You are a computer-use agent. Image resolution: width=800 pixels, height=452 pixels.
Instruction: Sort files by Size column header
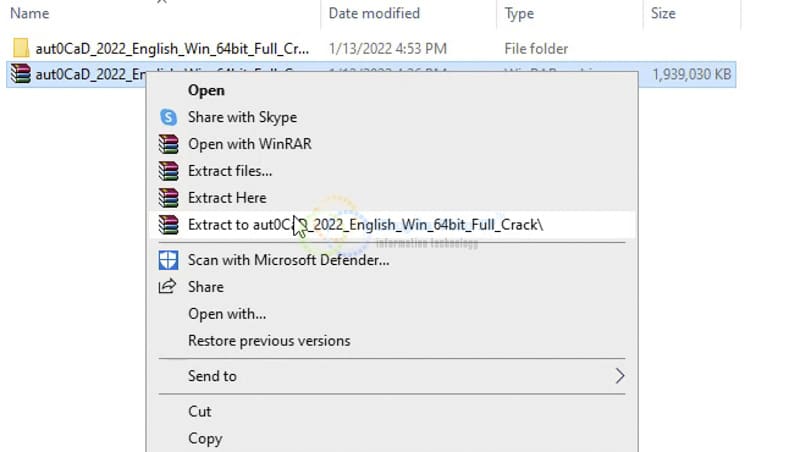(663, 13)
